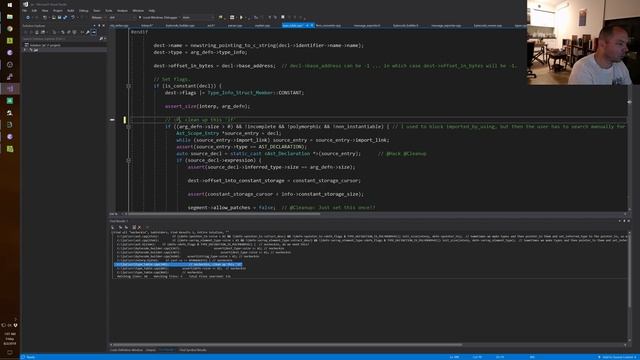Open the Edit menu
This screenshot has height=360, width=640.
coord(34,11)
